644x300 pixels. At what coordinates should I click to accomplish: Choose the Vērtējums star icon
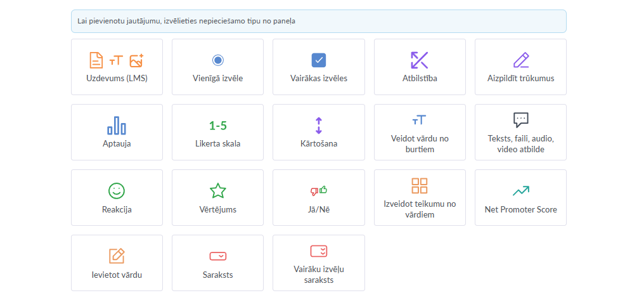coord(217,191)
